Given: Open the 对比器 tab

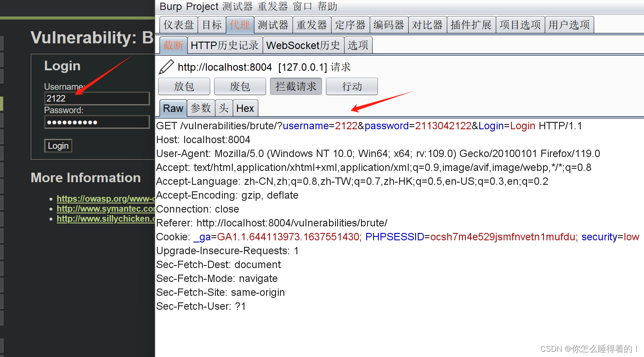Looking at the screenshot, I should (x=427, y=25).
